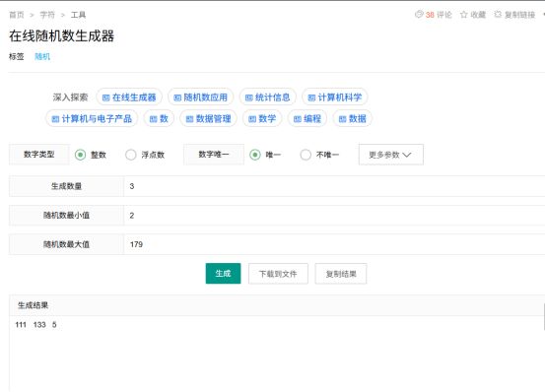The width and height of the screenshot is (545, 392).
Task: Click the result number 133
Action: click(39, 325)
